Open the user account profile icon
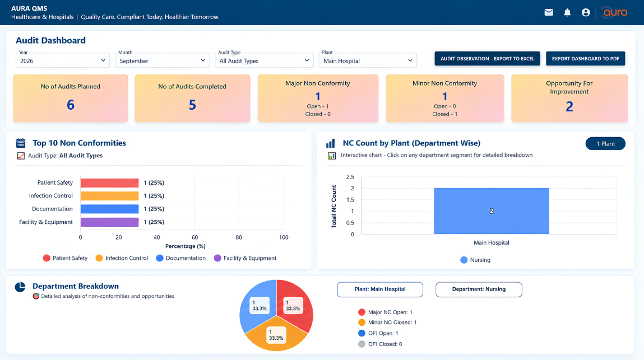This screenshot has height=360, width=644. coord(586,12)
